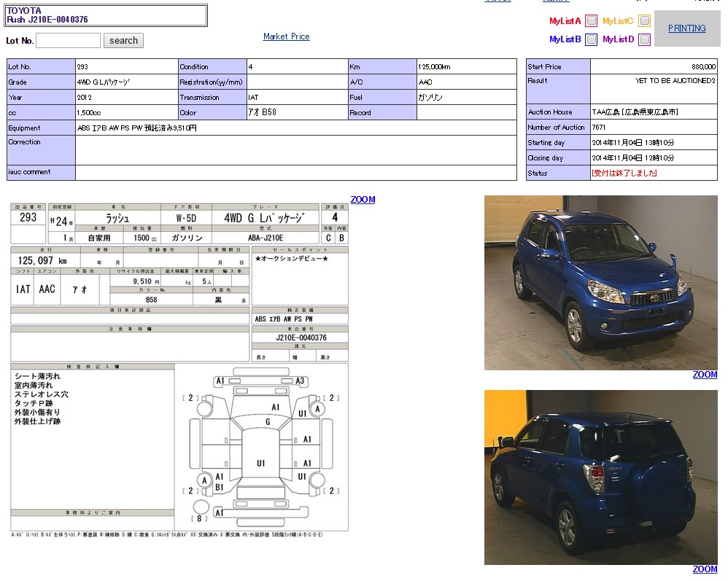The width and height of the screenshot is (728, 581).
Task: Select the Auction House value TAA広島
Action: tap(635, 112)
